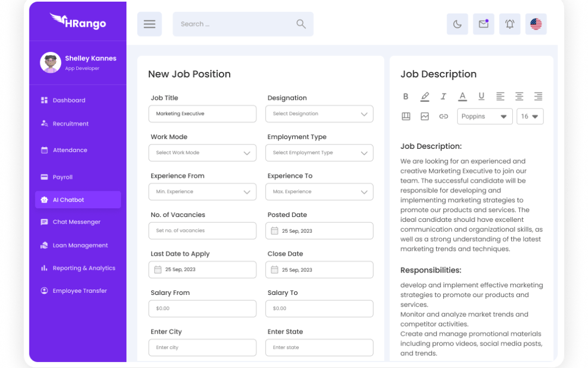The image size is (588, 368).
Task: Expand the Select Designation dropdown
Action: (x=319, y=114)
